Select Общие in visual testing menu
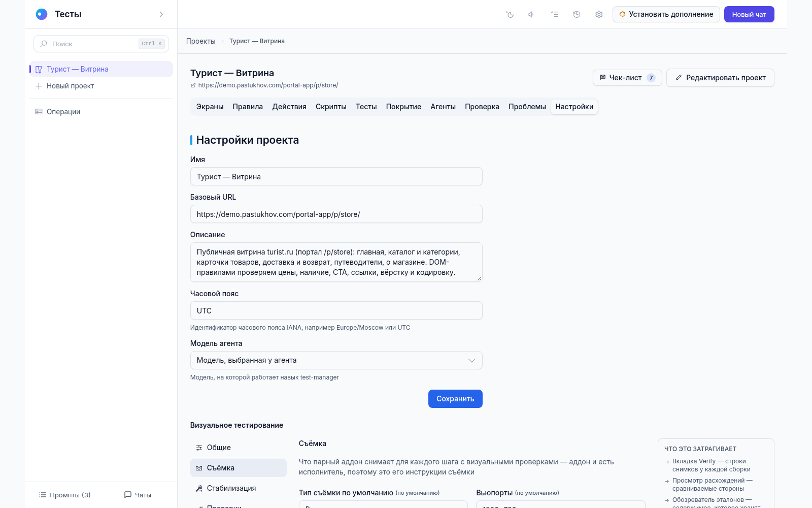 coord(239,448)
